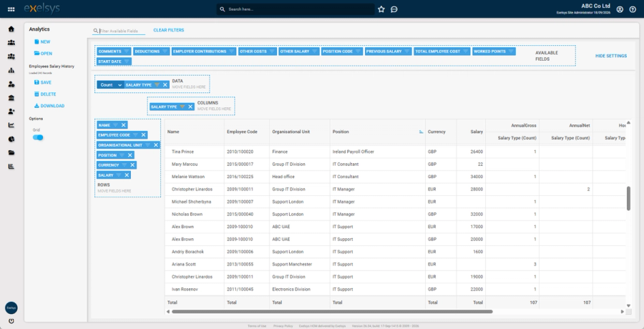
Task: Click the horizontal grid scrollbar thumb
Action: pos(332,312)
